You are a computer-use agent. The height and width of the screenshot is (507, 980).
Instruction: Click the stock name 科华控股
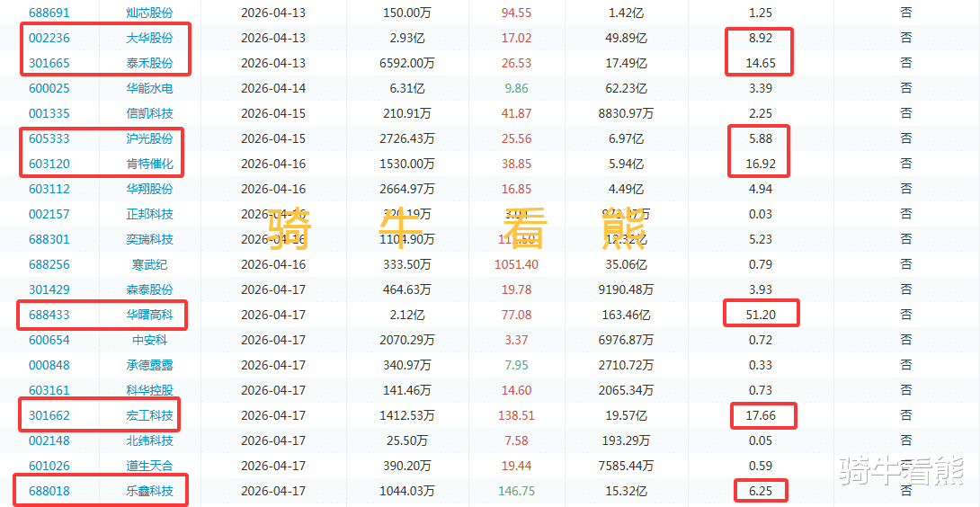pyautogui.click(x=149, y=390)
